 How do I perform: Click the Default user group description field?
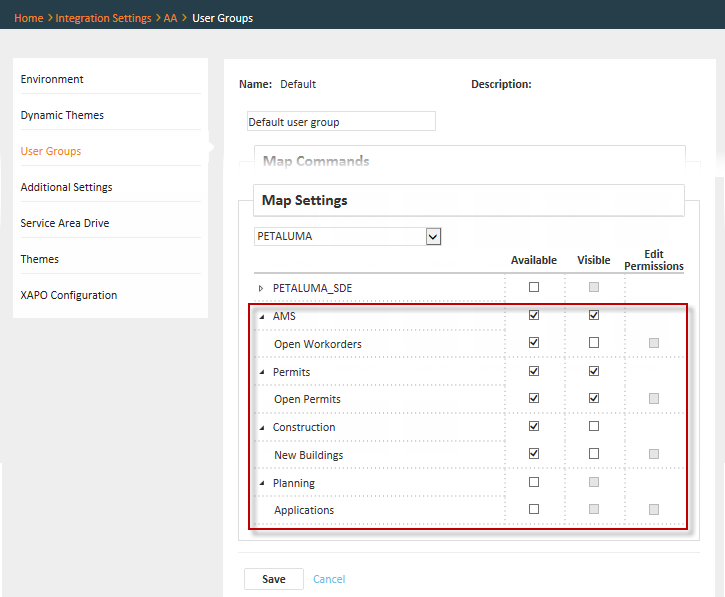[341, 122]
